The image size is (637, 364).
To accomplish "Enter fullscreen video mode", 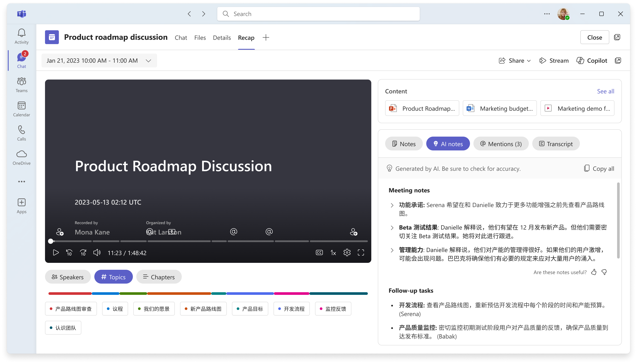I will (361, 252).
